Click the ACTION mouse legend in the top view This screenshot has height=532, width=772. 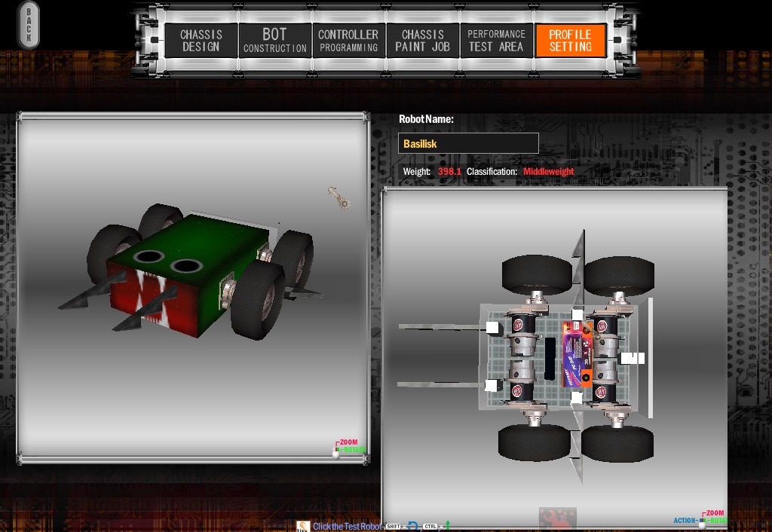click(x=685, y=520)
